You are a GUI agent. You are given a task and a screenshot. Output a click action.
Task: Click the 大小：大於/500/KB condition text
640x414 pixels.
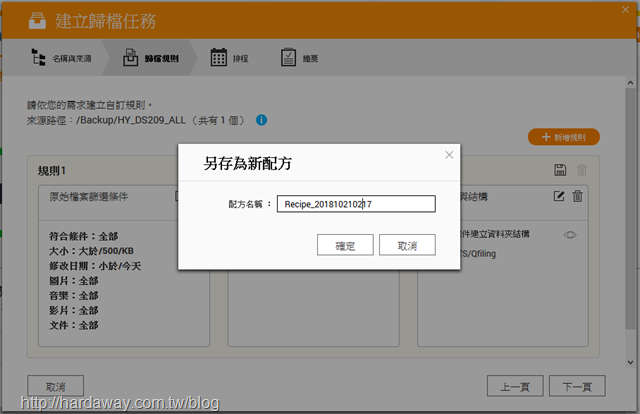click(x=91, y=251)
